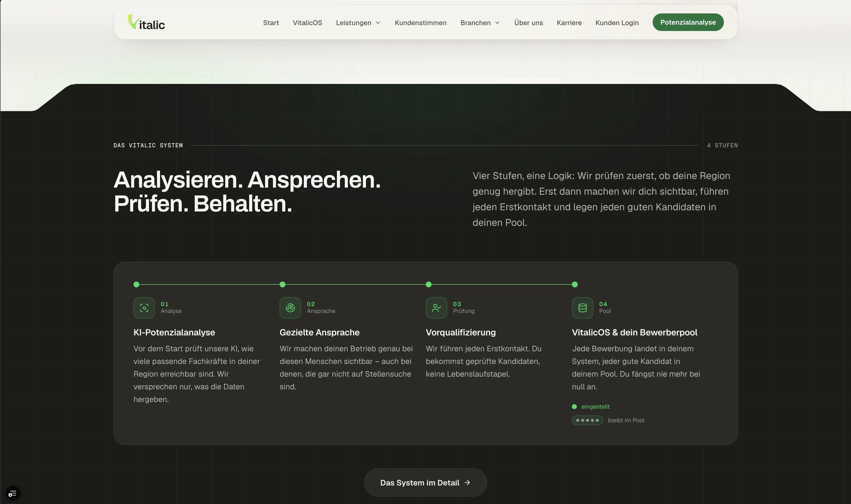Navigate to Karriere
This screenshot has height=504, width=851.
[569, 23]
